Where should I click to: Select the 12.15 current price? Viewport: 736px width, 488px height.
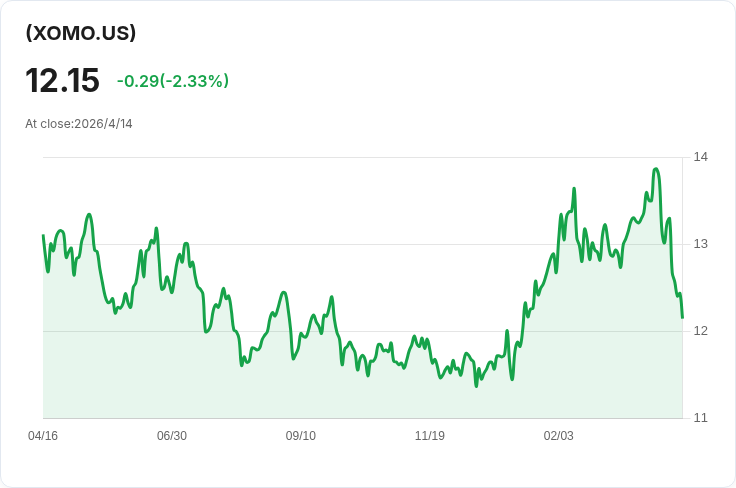tap(62, 81)
